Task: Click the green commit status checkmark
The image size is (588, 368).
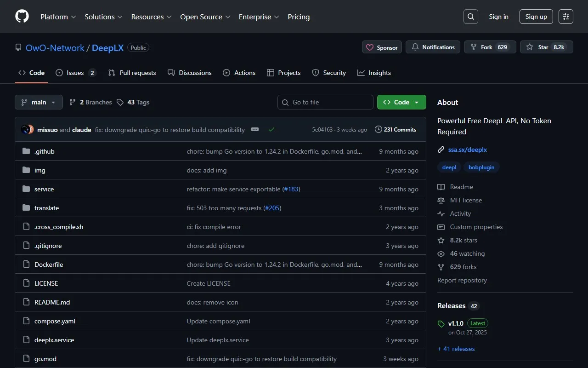Action: pos(271,130)
